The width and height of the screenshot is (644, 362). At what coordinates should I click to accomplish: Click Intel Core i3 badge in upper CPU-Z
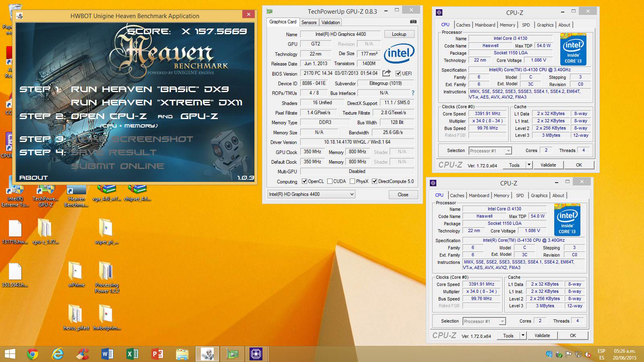(573, 50)
